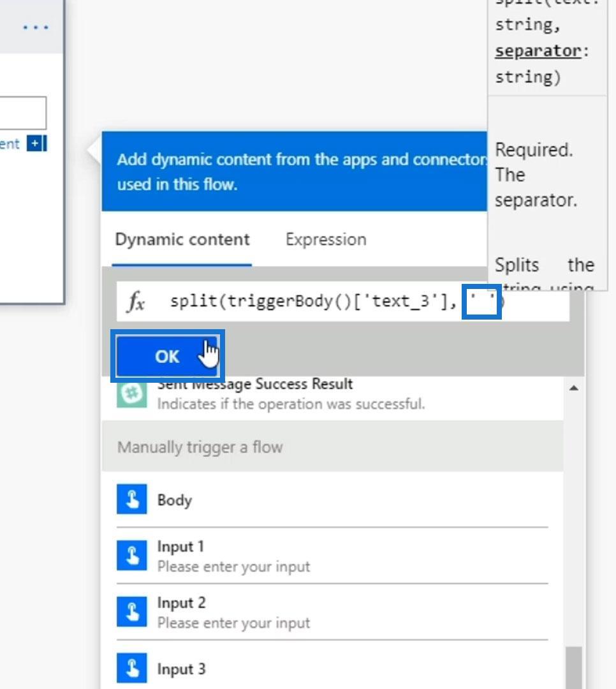The width and height of the screenshot is (616, 689).
Task: Click 'Please enter your input' under Input 2
Action: tap(234, 623)
